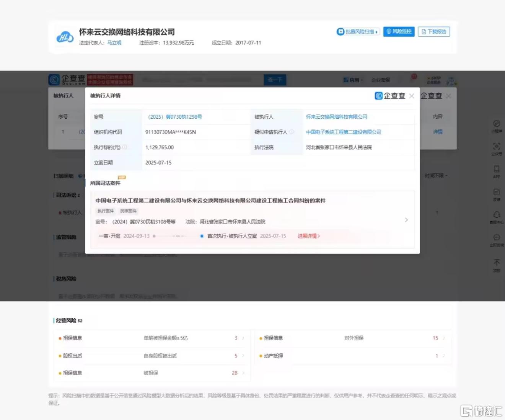This screenshot has height=420, width=505.
Task: Click the red notification badge icon
Action: coord(414,77)
